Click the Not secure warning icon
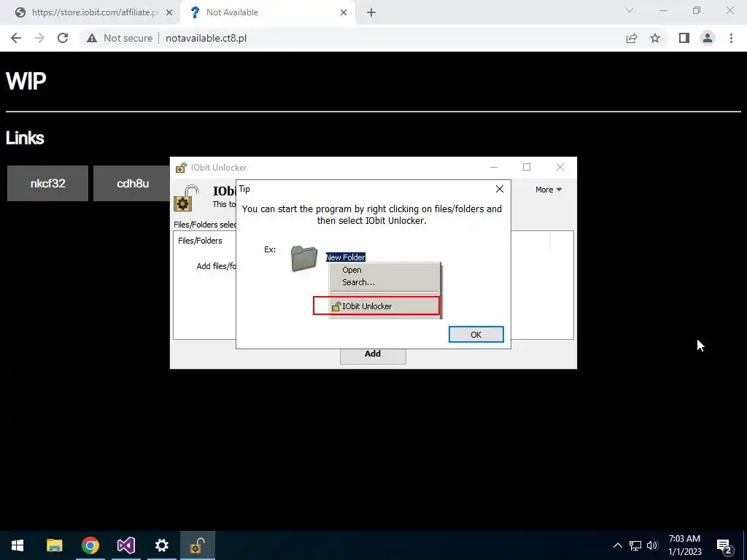 click(x=92, y=38)
